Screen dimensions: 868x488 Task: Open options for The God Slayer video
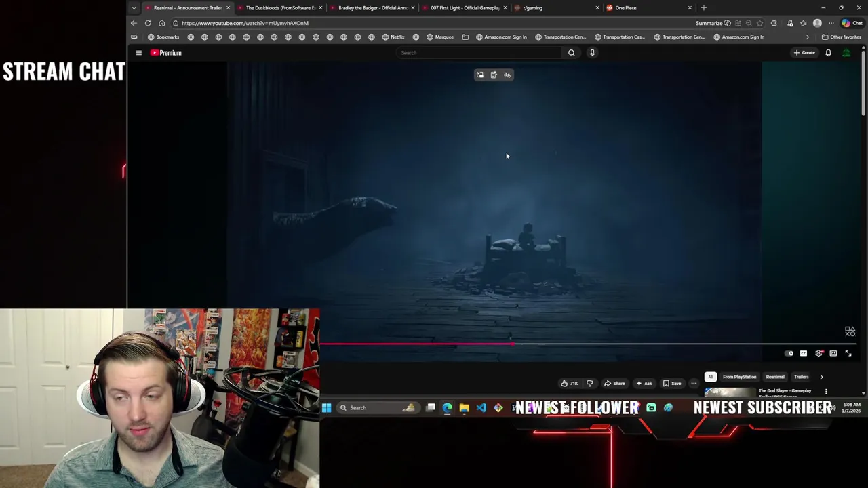[x=826, y=391]
